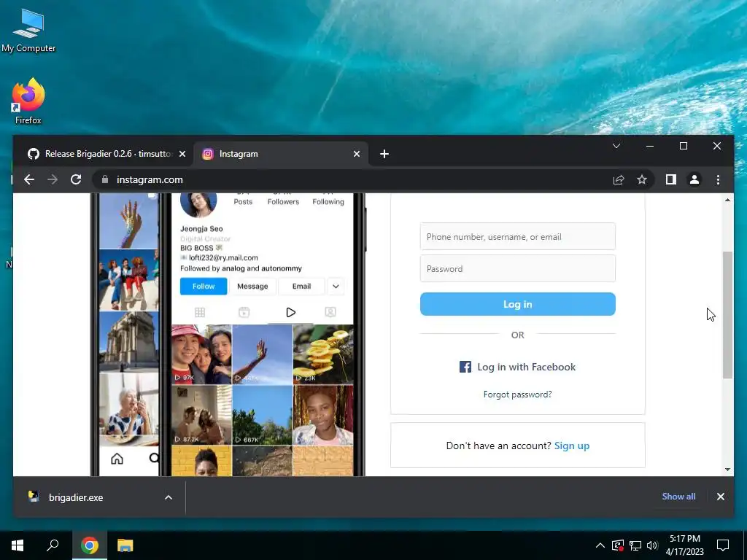This screenshot has width=747, height=560.
Task: Close the Instagram tab
Action: pos(356,154)
